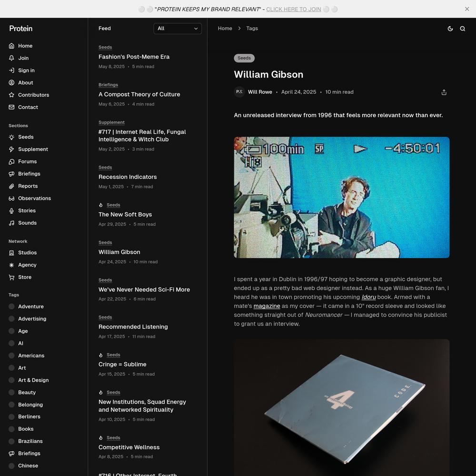Screen dimensions: 476x476
Task: Click the Sounds music note icon
Action: 11,223
